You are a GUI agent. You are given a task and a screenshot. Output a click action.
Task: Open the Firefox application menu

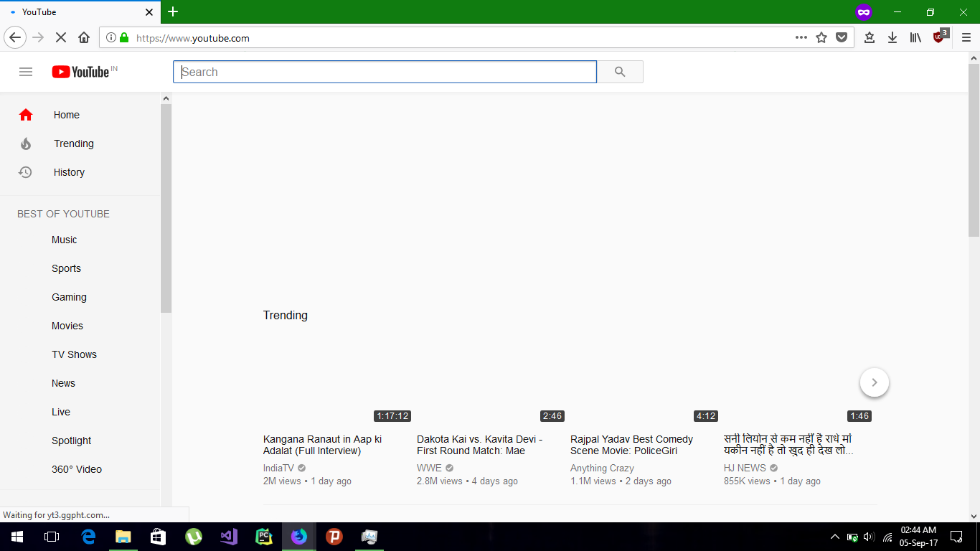coord(966,37)
